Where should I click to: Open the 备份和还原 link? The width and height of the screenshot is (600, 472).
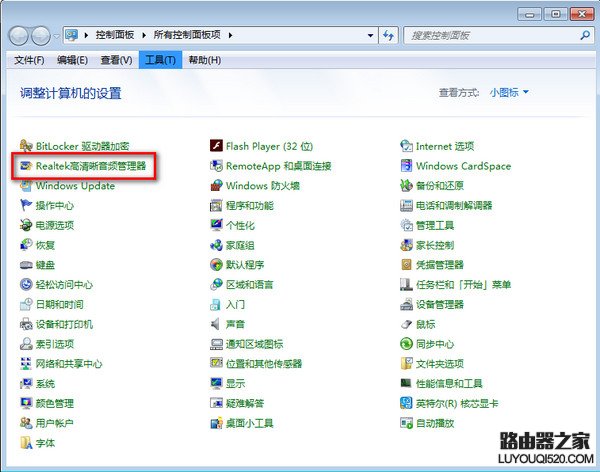coord(440,186)
